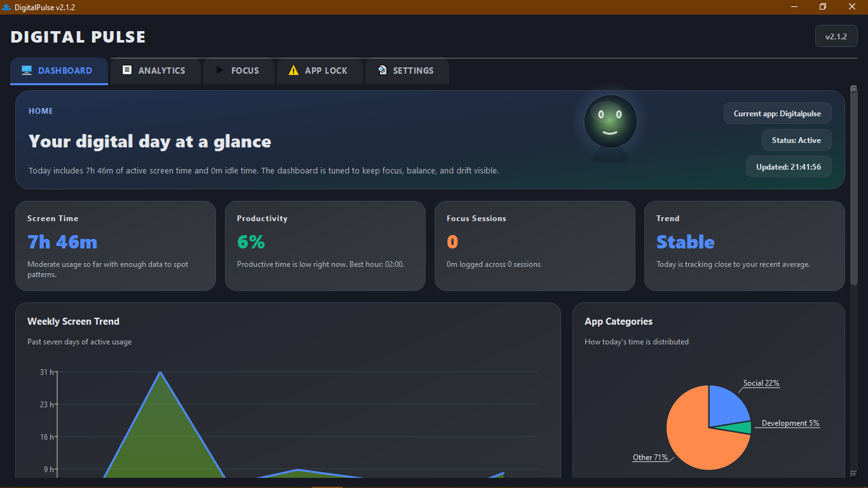Image resolution: width=868 pixels, height=488 pixels.
Task: Click the v2.1.2 version badge
Action: coord(836,36)
